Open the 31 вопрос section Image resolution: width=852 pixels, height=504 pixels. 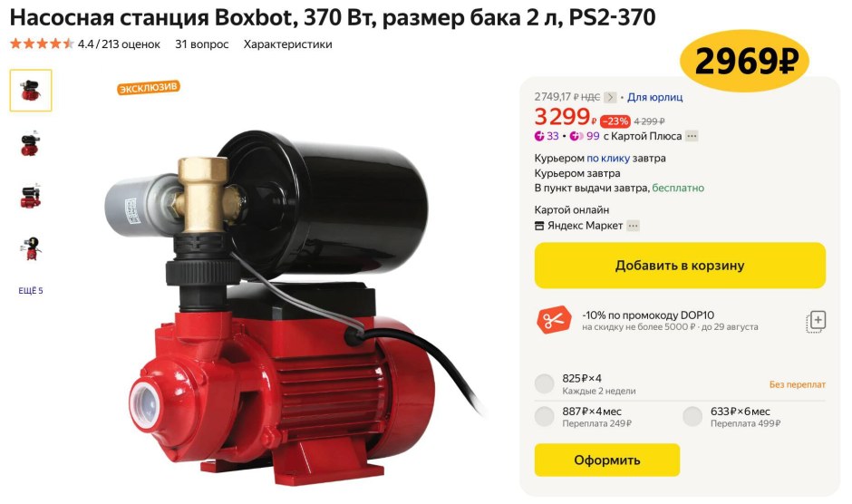tap(201, 44)
